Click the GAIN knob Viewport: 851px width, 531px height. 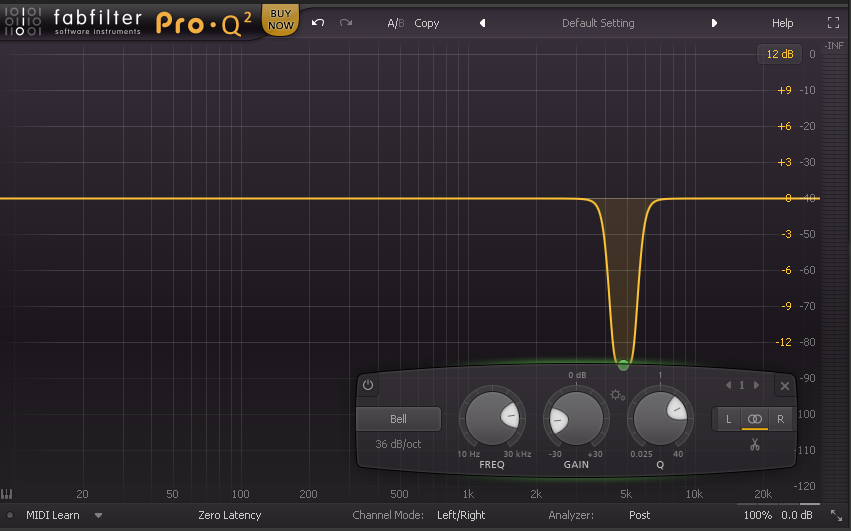pos(576,418)
